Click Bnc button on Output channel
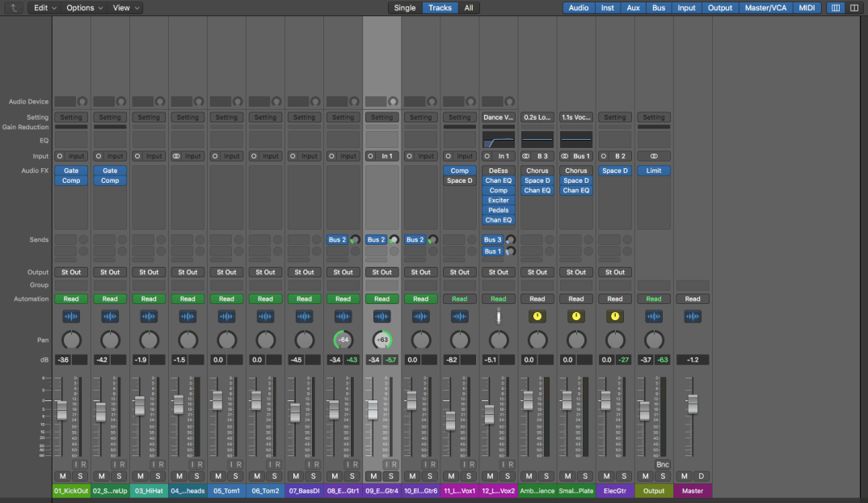Image resolution: width=868 pixels, height=503 pixels. pos(663,464)
